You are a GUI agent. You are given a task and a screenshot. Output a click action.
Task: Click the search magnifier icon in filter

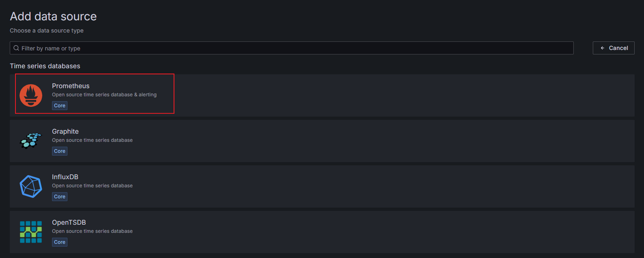(x=17, y=48)
